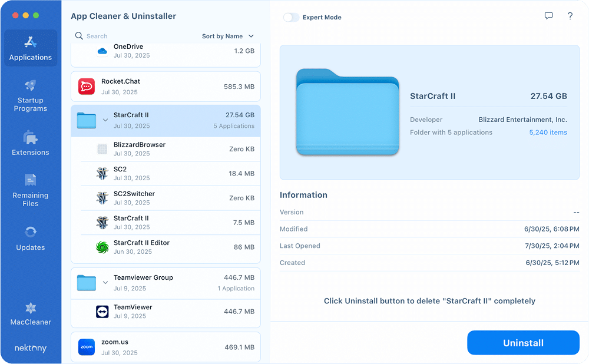The width and height of the screenshot is (589, 364).
Task: Click the 469.1 MB size value
Action: [239, 347]
